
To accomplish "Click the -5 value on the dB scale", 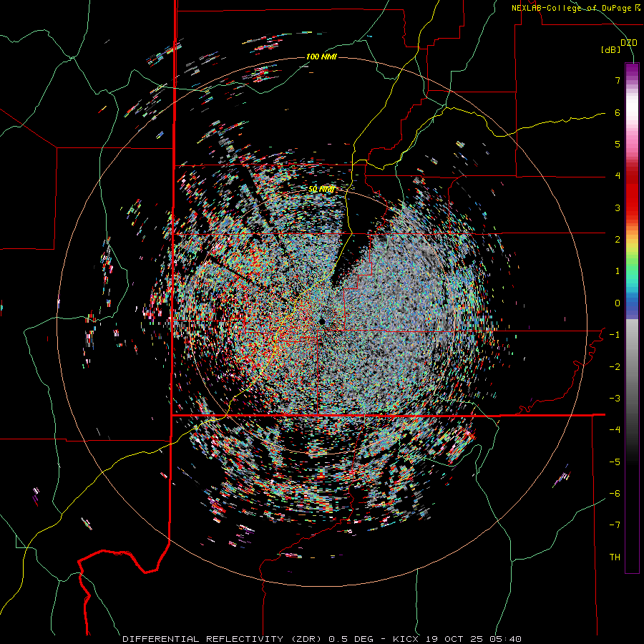I will click(x=615, y=462).
